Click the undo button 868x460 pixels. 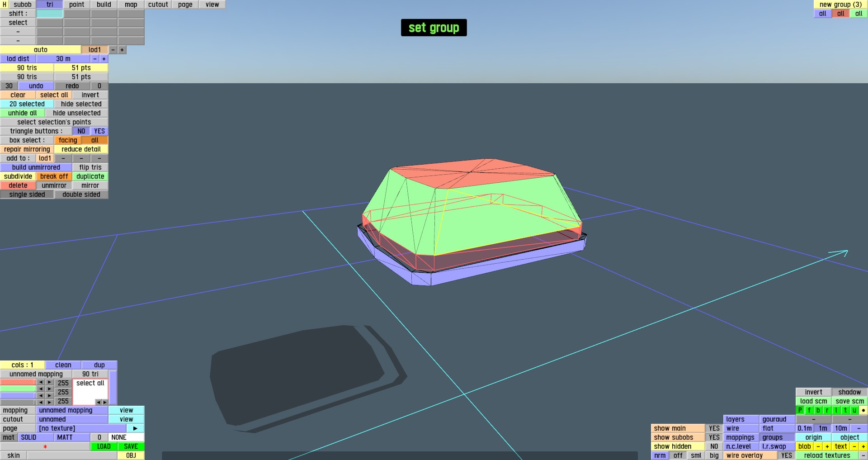click(x=36, y=86)
